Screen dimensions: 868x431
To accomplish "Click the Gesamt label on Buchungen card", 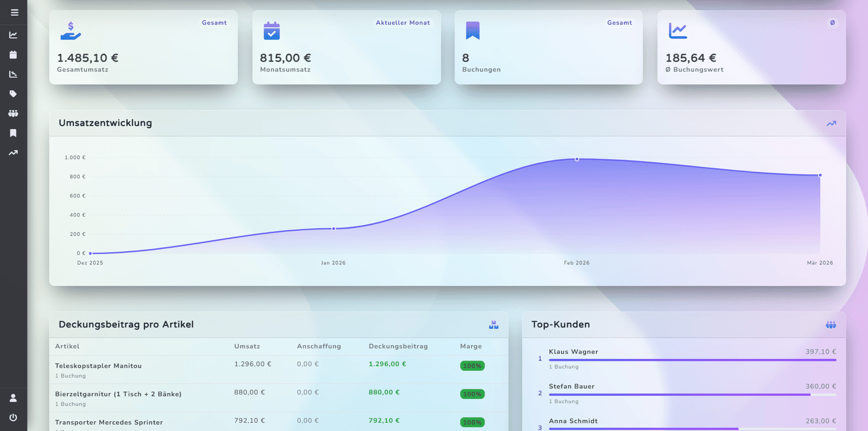I will 620,23.
